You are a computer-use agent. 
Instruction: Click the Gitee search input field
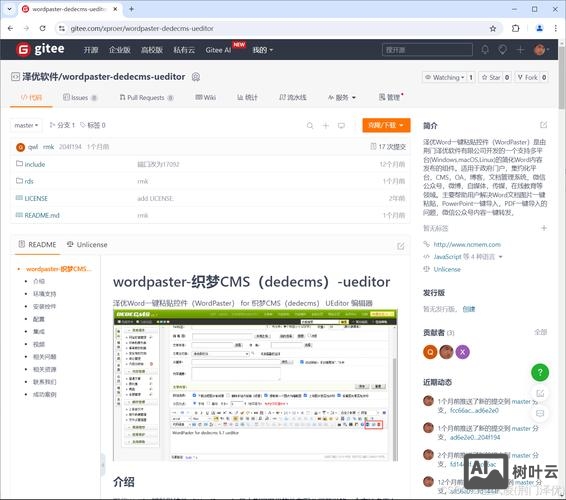point(427,50)
